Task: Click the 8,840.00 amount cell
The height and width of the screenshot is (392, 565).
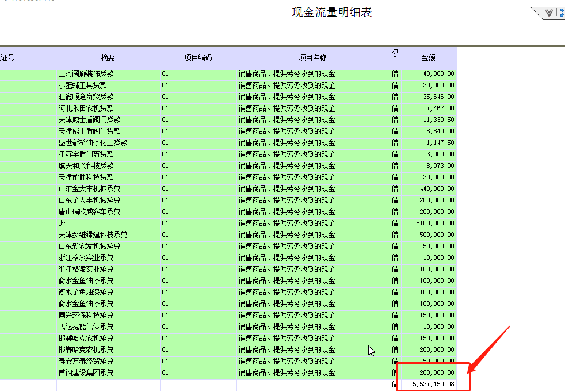Action: (429, 132)
